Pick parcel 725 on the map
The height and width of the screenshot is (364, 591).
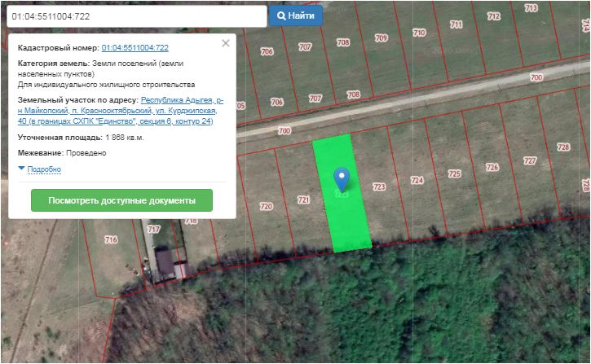coord(454,173)
